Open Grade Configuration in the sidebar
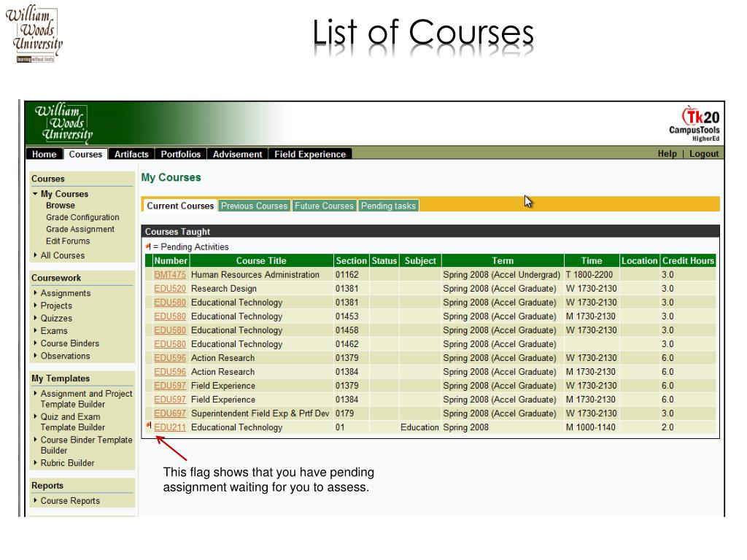Image resolution: width=747 pixels, height=560 pixels. coord(82,217)
